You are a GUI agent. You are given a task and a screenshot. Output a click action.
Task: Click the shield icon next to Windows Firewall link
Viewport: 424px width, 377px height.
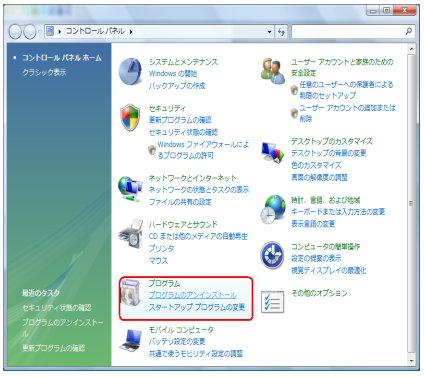pos(152,149)
